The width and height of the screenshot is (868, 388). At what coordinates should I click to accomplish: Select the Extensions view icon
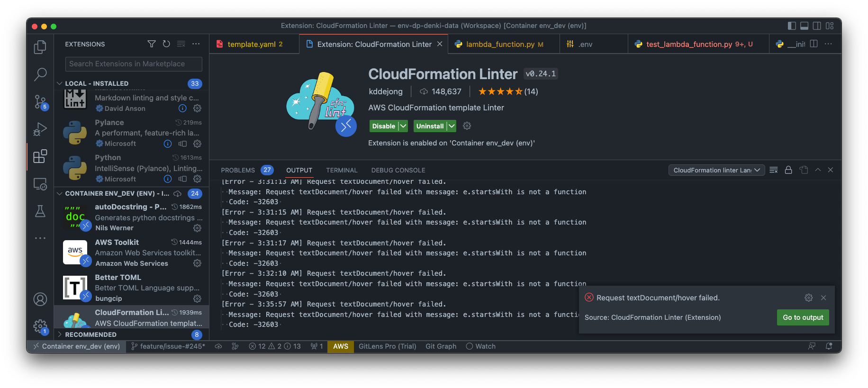pos(40,156)
